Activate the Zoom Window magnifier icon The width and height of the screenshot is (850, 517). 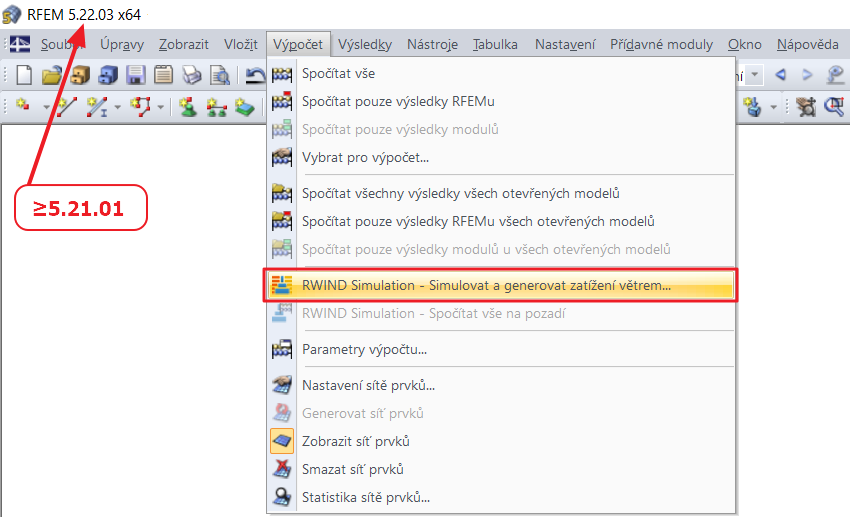pyautogui.click(x=834, y=106)
